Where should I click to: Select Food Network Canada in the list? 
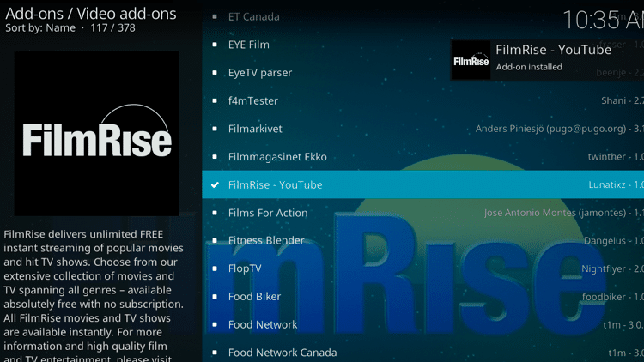283,353
